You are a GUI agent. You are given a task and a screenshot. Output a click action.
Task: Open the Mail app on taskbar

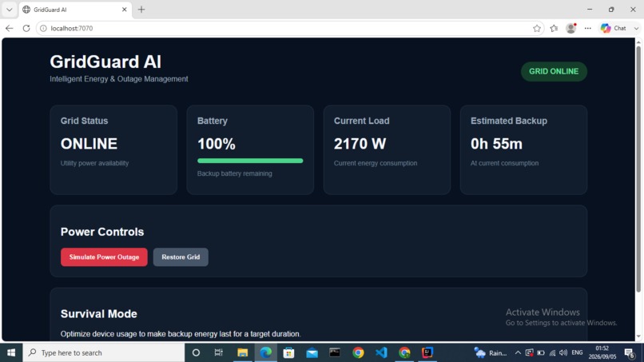[312, 352]
